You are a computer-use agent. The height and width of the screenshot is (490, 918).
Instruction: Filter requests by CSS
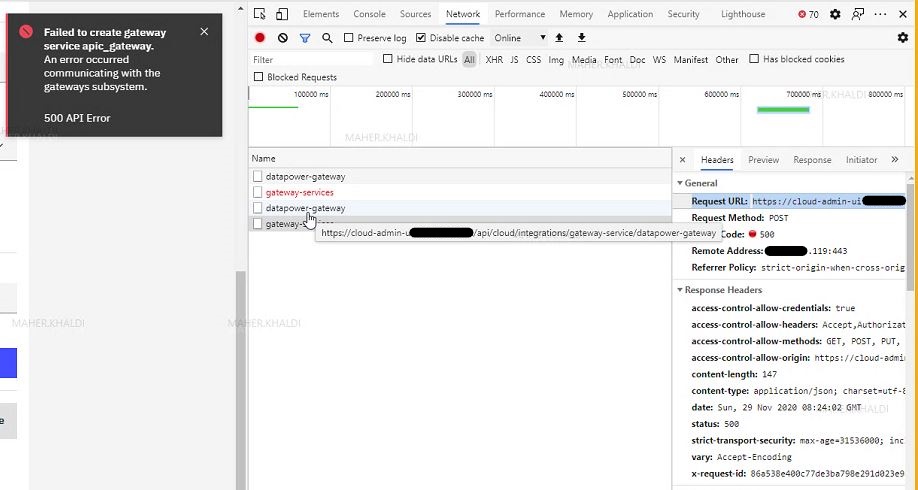point(533,60)
